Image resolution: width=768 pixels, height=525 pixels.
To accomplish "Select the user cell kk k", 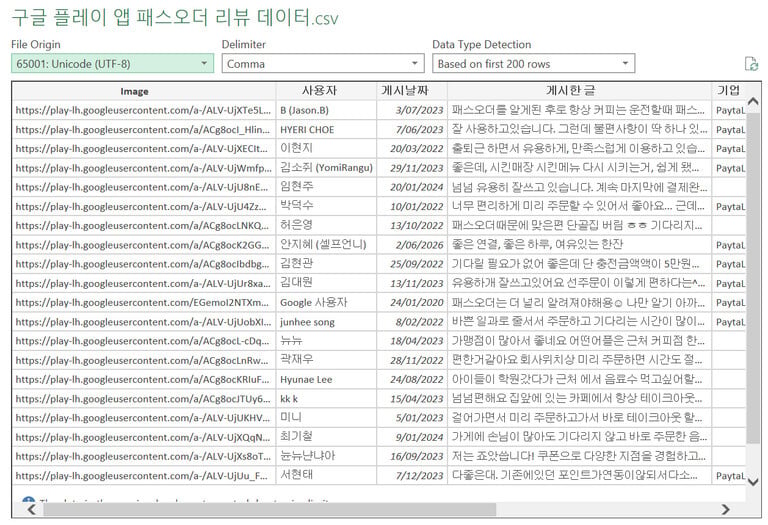I will pos(326,399).
